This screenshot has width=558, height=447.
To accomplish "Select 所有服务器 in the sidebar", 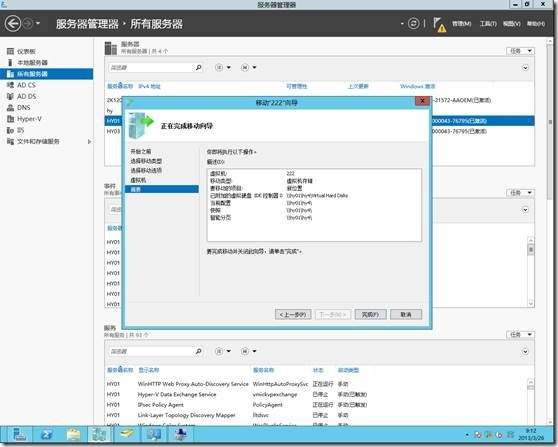I will tap(46, 74).
